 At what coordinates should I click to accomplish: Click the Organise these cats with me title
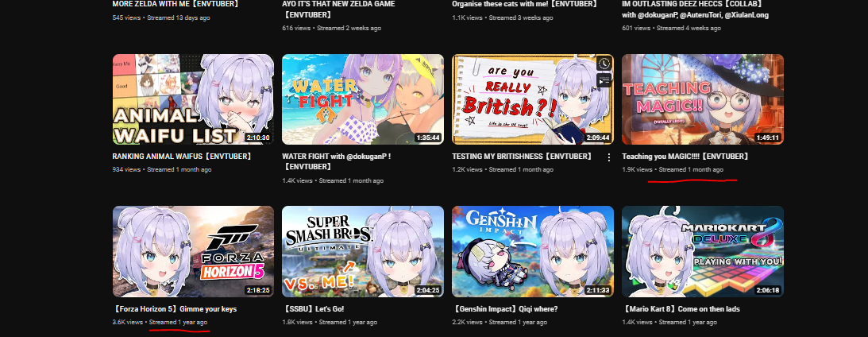click(526, 4)
